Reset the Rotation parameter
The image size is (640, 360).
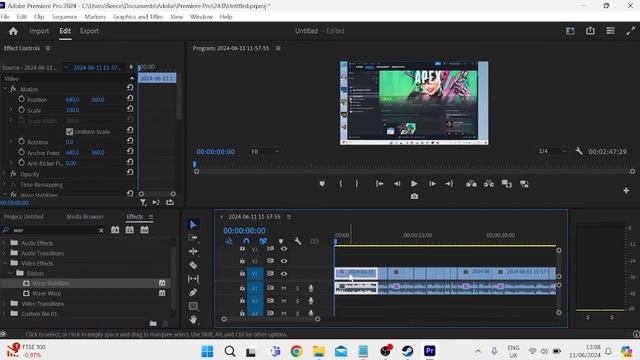(x=130, y=141)
